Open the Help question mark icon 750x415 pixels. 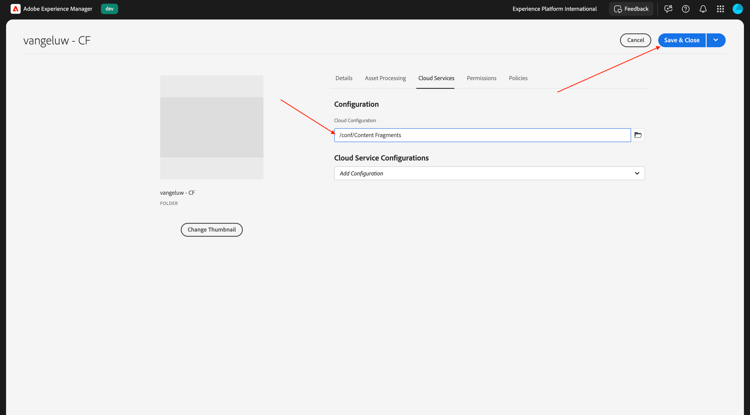coord(685,9)
